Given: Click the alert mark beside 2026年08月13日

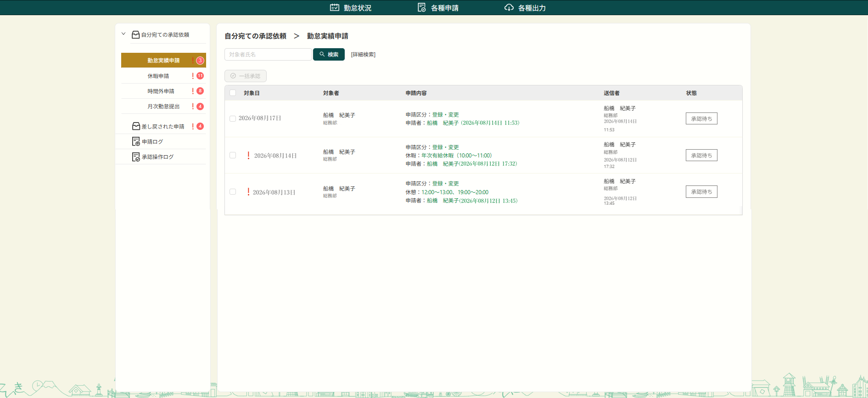Looking at the screenshot, I should coord(248,192).
